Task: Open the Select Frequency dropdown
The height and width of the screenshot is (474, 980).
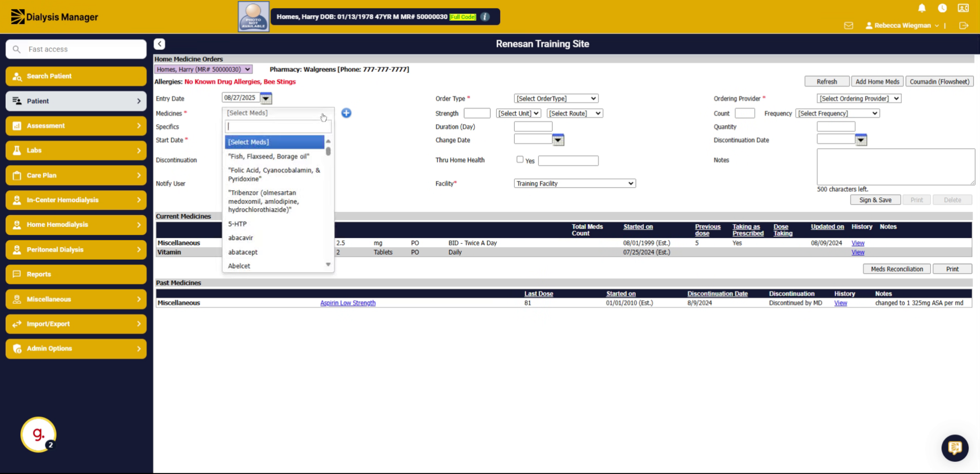Action: coord(837,113)
